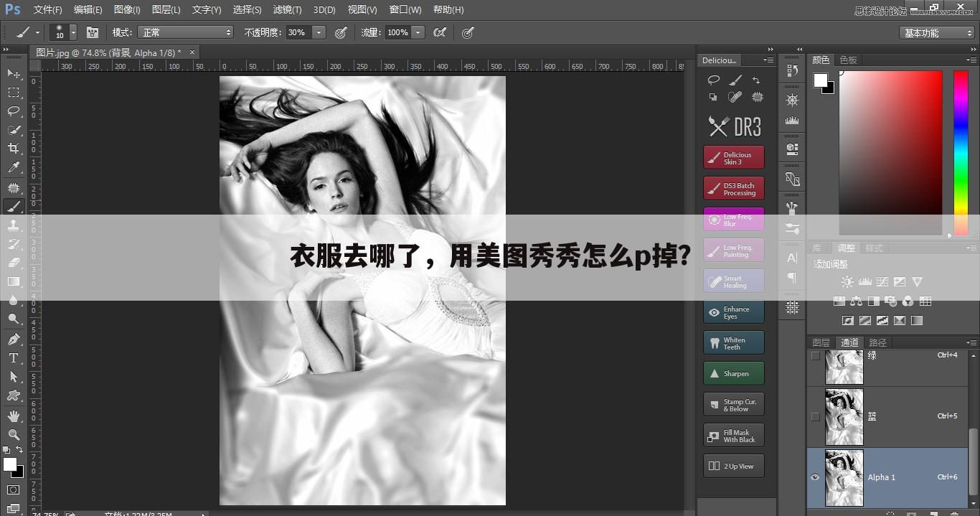Click the foreground color swatch in Color panel
Viewport: 980px width, 516px height.
point(820,80)
